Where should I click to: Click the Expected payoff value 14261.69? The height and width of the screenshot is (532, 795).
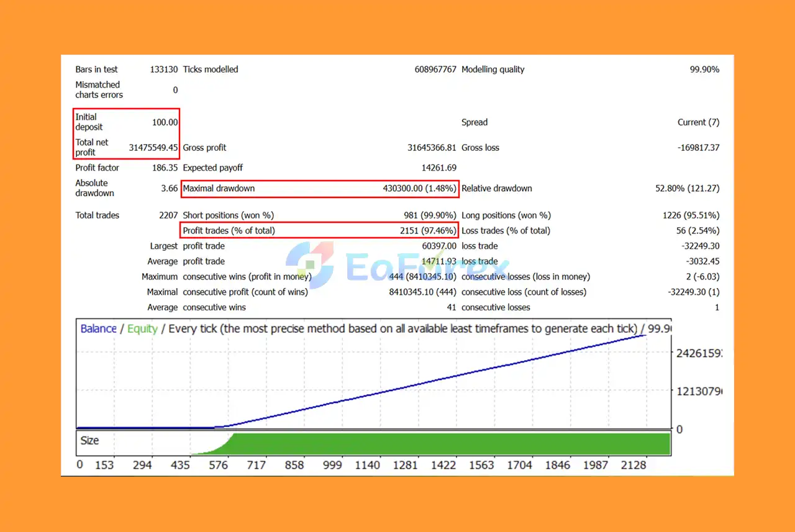tap(438, 168)
